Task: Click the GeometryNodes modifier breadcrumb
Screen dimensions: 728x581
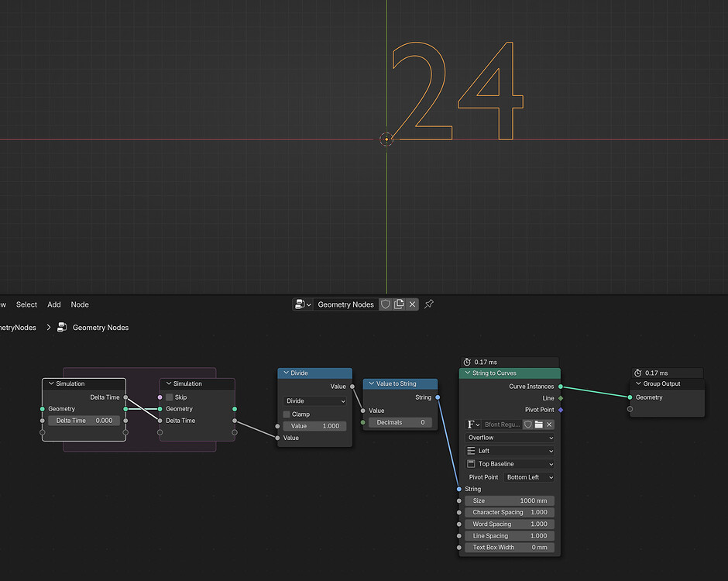Action: point(18,328)
